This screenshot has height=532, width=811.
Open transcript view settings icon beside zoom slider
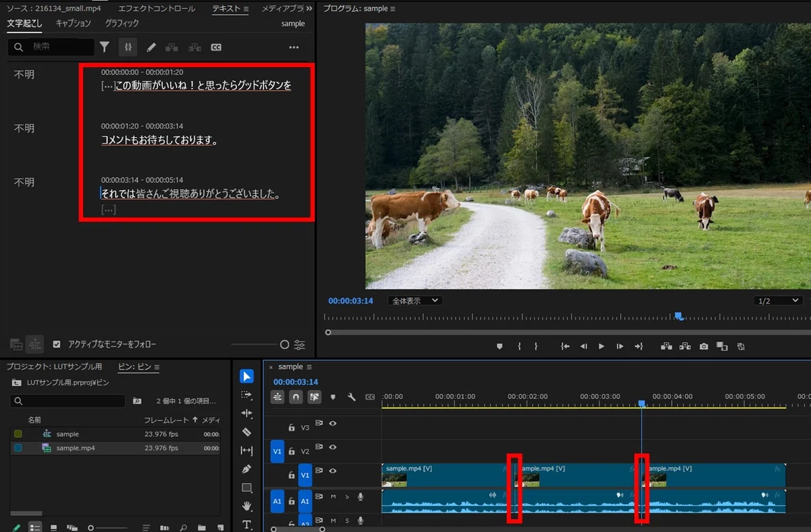point(299,345)
